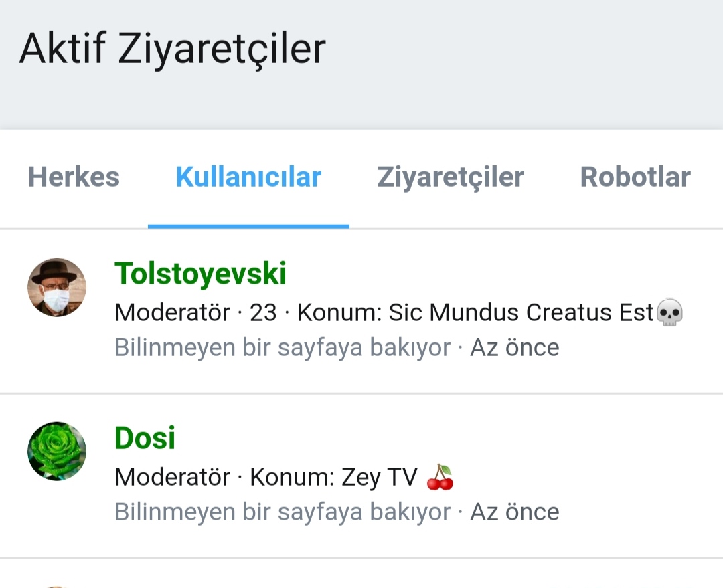Click the age 23 in Tolstoyevski's row
Viewport: 723px width, 588px height.
[263, 312]
